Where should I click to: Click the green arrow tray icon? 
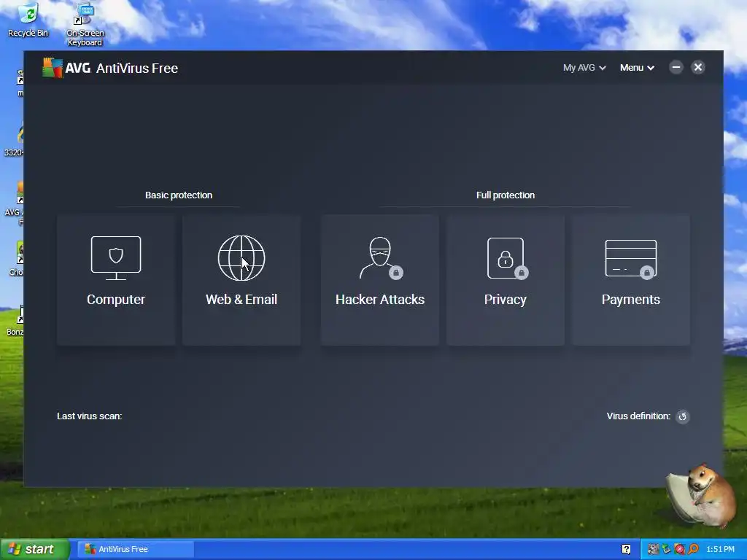[667, 549]
